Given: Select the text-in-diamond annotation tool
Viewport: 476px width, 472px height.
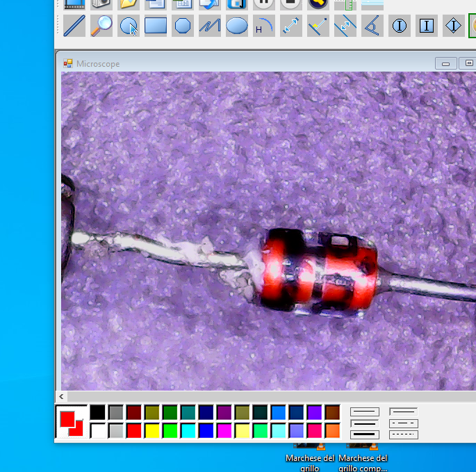Looking at the screenshot, I should click(454, 26).
